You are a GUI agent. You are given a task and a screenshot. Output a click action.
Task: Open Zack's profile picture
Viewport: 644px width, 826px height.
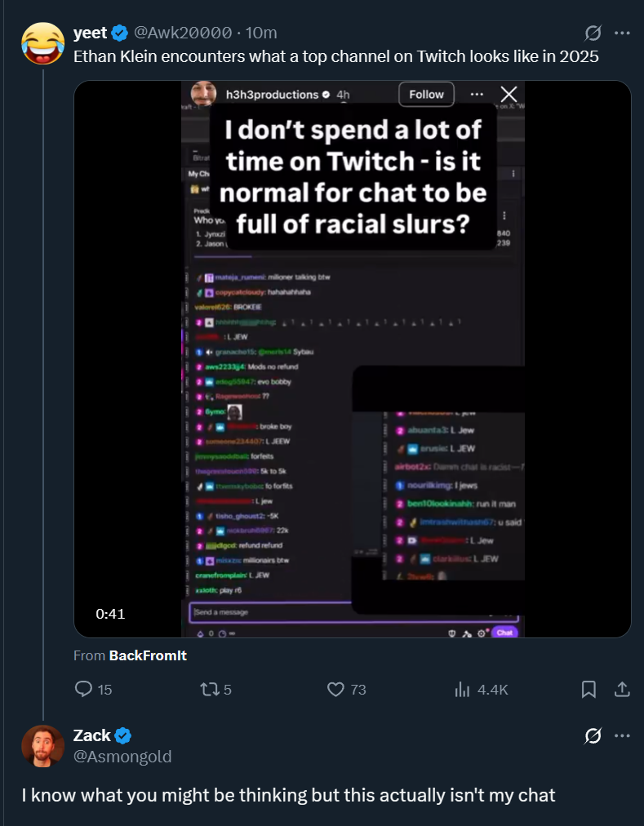pyautogui.click(x=42, y=746)
